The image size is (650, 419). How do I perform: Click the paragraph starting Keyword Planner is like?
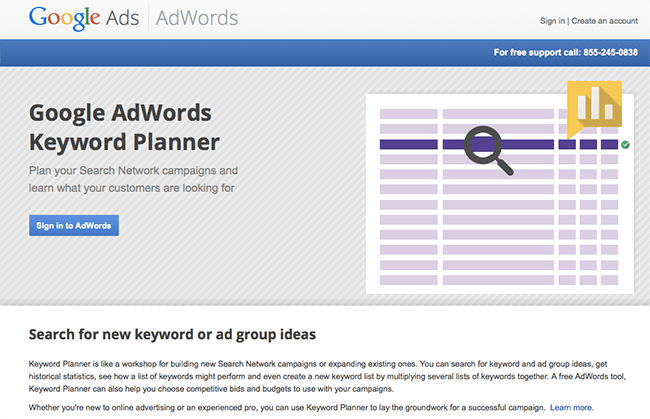tap(327, 376)
